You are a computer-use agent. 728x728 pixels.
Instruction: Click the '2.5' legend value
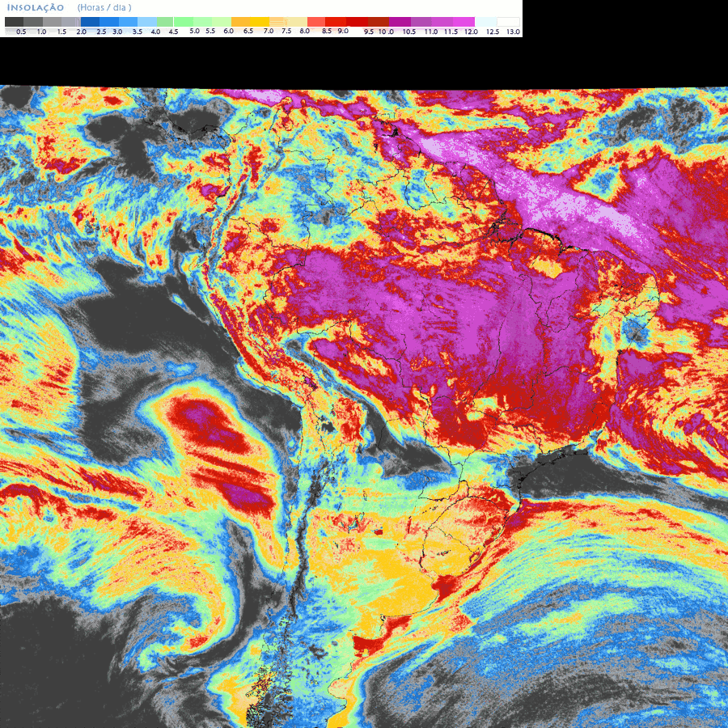point(101,32)
